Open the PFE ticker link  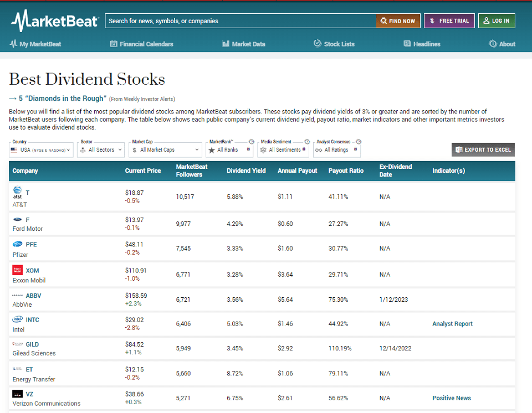coord(31,245)
